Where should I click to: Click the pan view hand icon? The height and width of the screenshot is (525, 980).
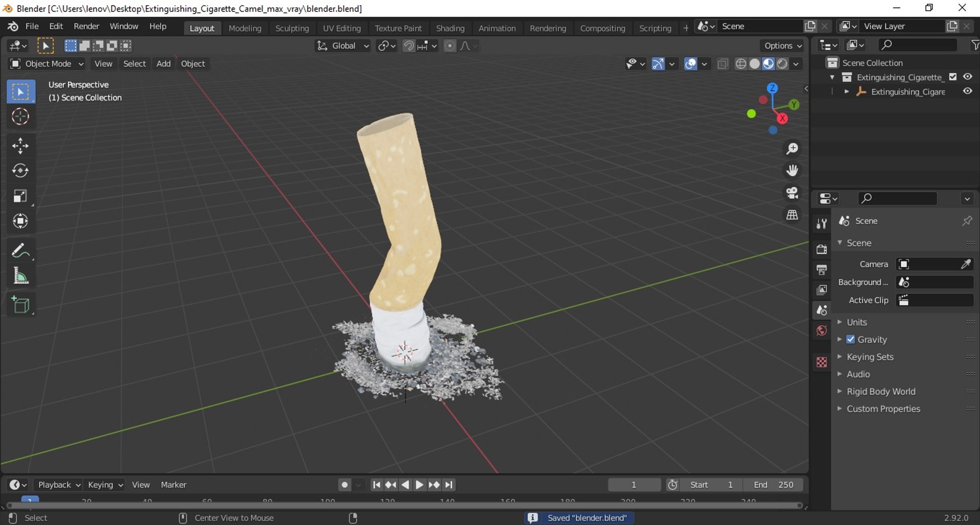coord(792,171)
